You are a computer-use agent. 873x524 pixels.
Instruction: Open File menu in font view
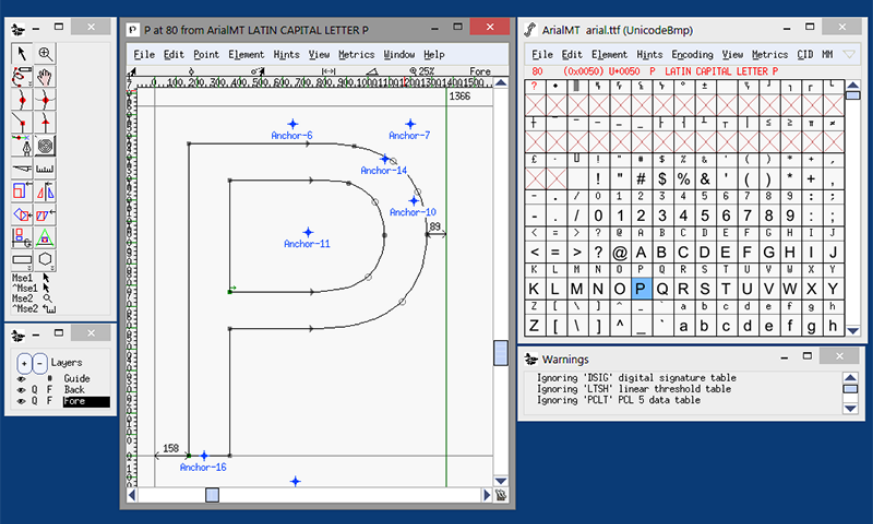click(542, 55)
